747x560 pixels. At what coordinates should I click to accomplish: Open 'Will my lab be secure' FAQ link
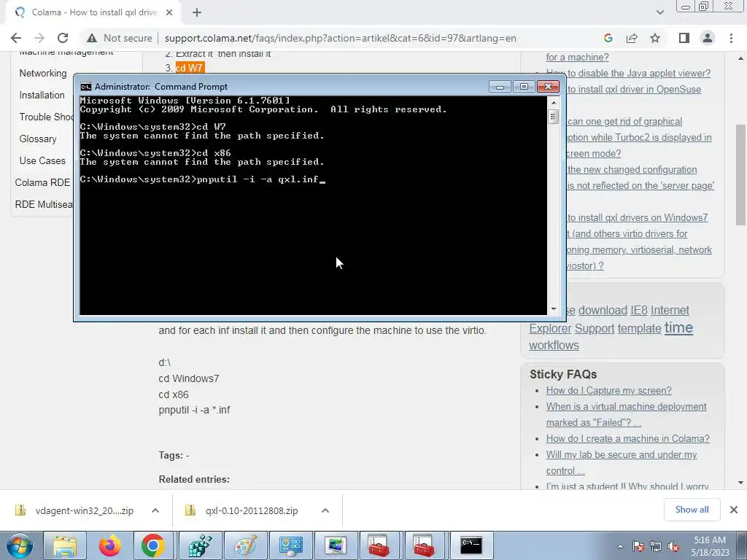[x=622, y=455]
